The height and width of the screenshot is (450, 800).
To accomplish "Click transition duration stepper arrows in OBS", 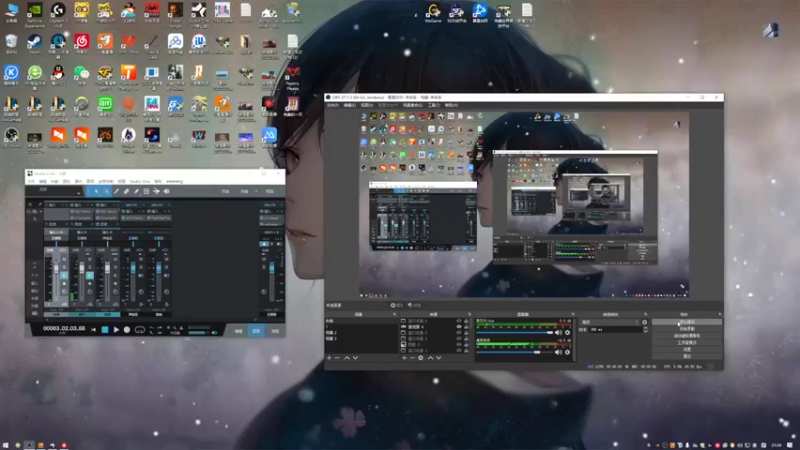I will click(645, 330).
